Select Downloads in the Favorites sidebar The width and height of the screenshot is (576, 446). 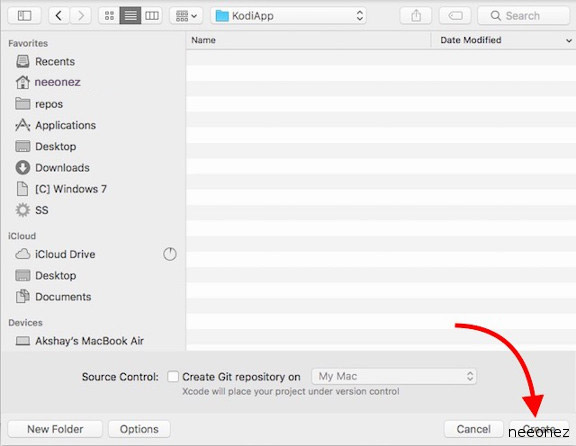coord(62,168)
